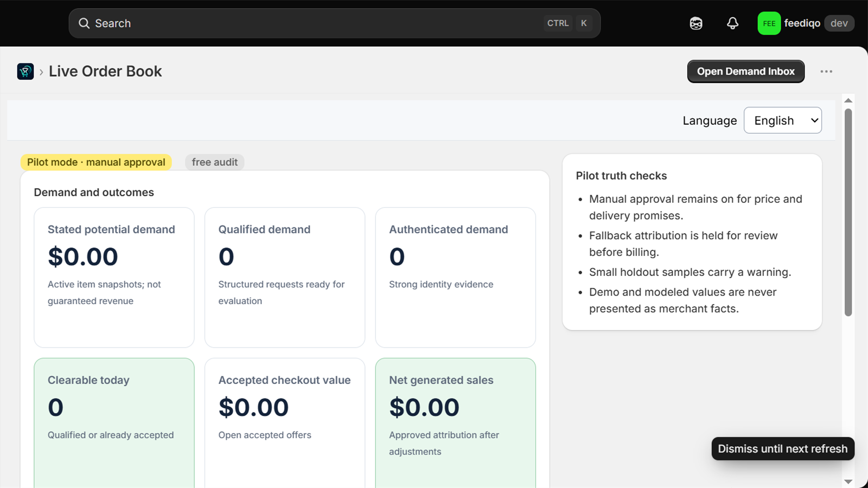The width and height of the screenshot is (868, 488).
Task: Click the scrollbar up arrow
Action: pyautogui.click(x=848, y=100)
